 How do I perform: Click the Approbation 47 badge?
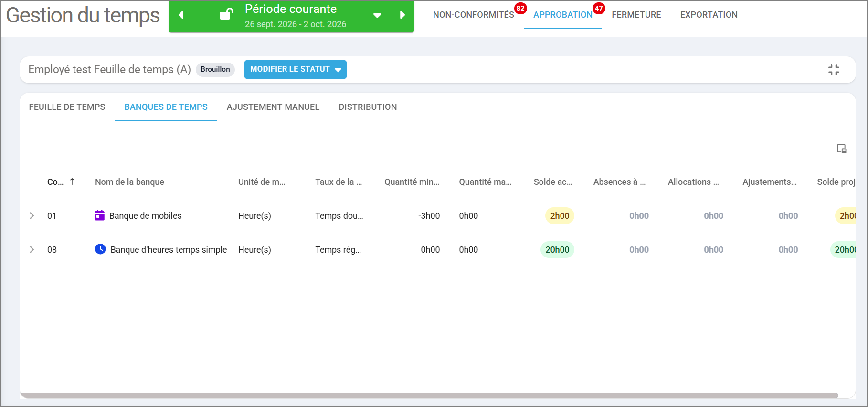(599, 8)
